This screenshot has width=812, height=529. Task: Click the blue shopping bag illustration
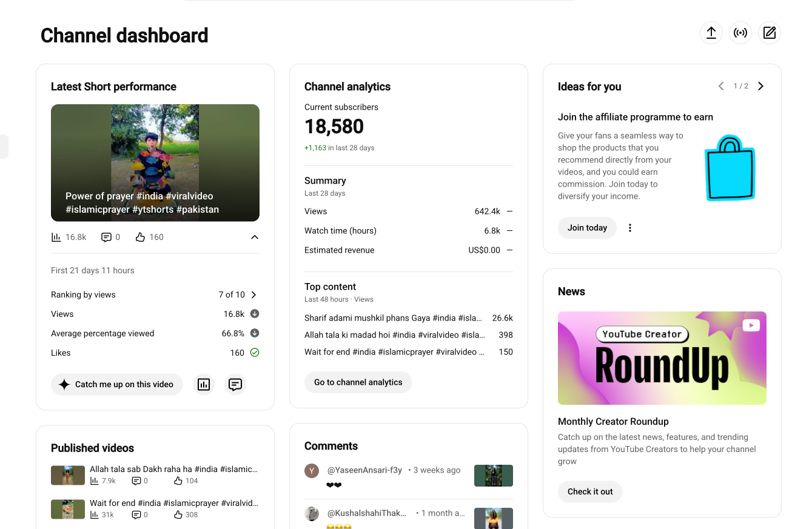tap(731, 168)
